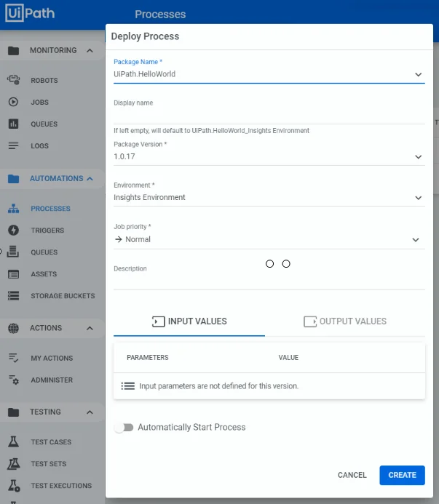Click the Test Sets flasks icon
The width and height of the screenshot is (439, 504).
coord(14,463)
